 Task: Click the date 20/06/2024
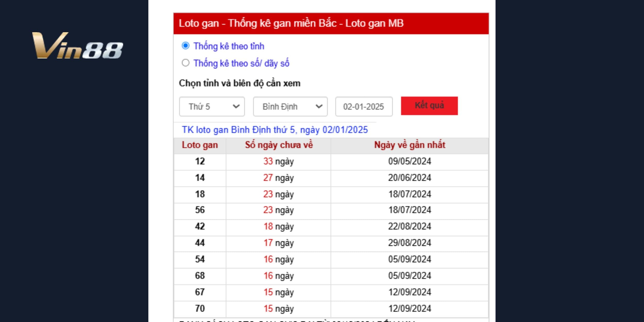click(x=410, y=178)
